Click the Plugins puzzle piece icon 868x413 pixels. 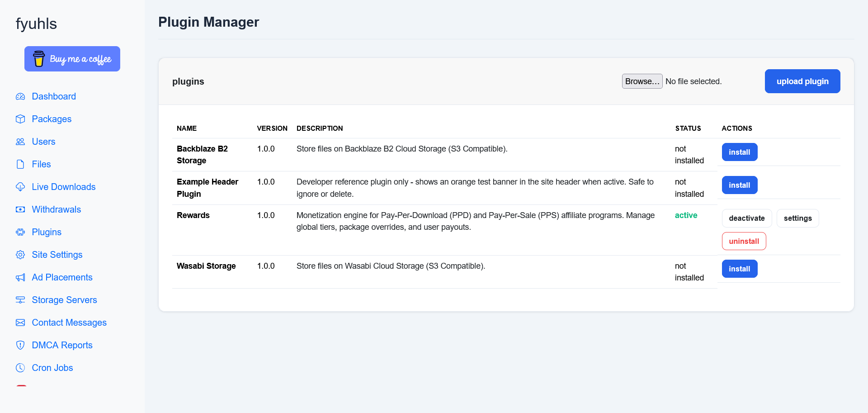click(20, 232)
